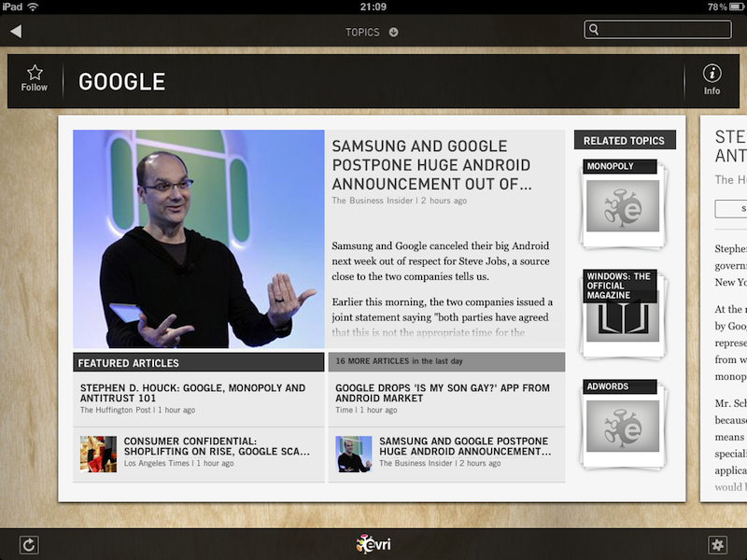The height and width of the screenshot is (560, 747).
Task: Open the Consumer Confidential shoplifting article
Action: pyautogui.click(x=199, y=455)
